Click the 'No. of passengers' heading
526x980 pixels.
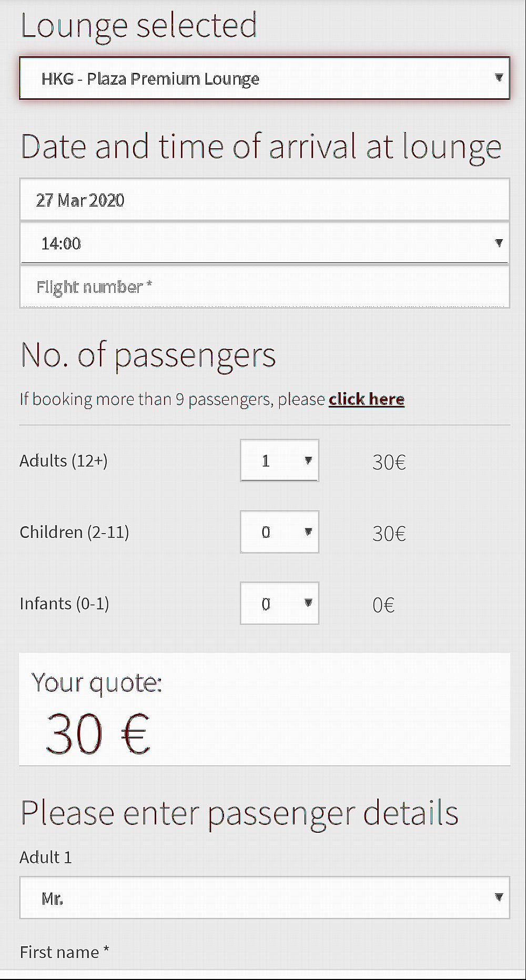click(148, 356)
